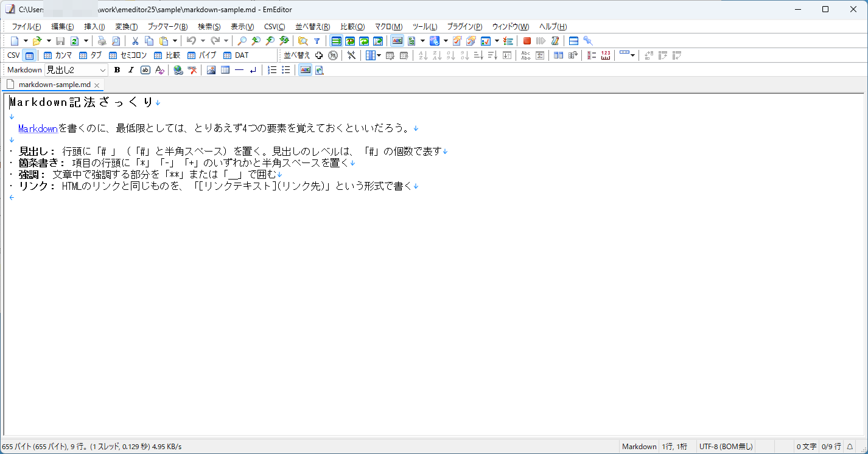Open the print preview icon
This screenshot has width=868, height=454.
pyautogui.click(x=116, y=41)
